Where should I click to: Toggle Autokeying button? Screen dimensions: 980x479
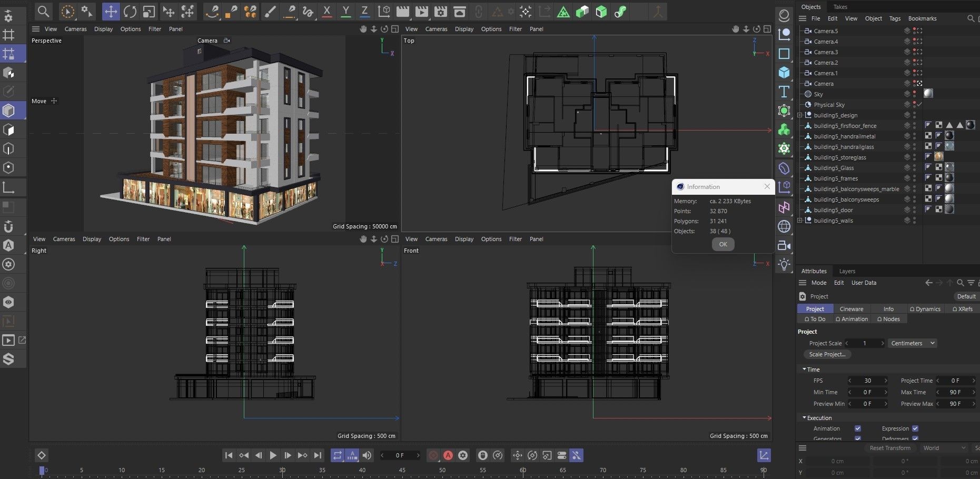pos(448,455)
